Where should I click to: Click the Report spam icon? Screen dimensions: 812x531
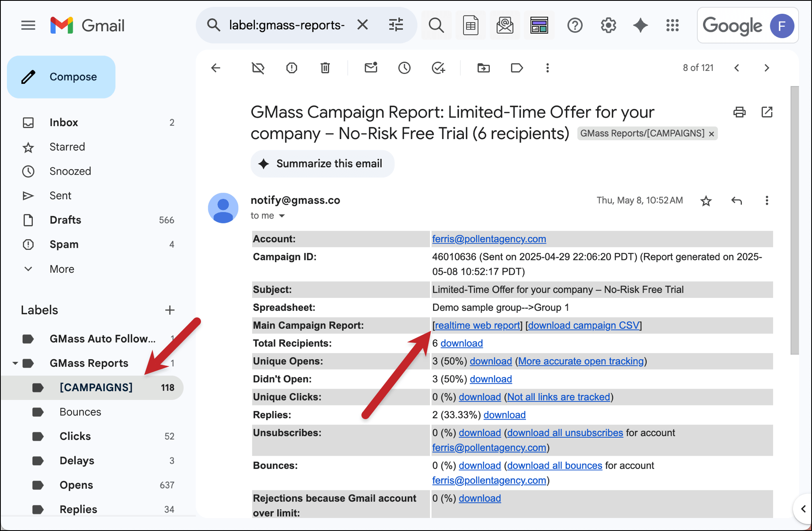[x=291, y=68]
